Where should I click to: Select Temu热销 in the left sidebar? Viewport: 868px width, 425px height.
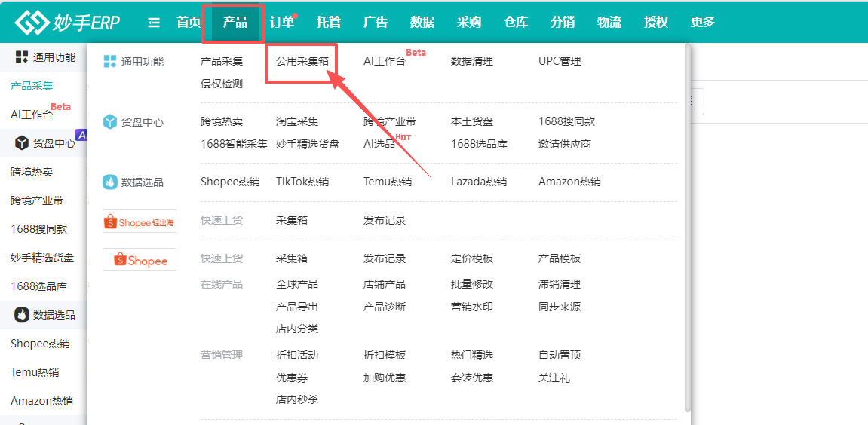[x=35, y=372]
